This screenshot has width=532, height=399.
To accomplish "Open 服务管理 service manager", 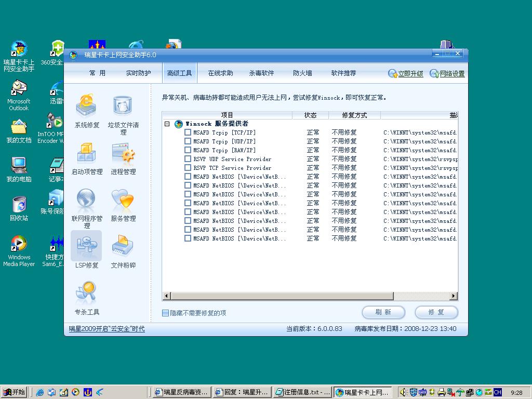I will [123, 205].
